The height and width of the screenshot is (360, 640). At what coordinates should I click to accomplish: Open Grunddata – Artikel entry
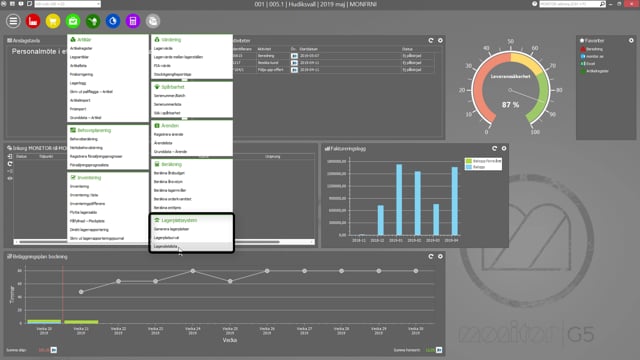86,118
